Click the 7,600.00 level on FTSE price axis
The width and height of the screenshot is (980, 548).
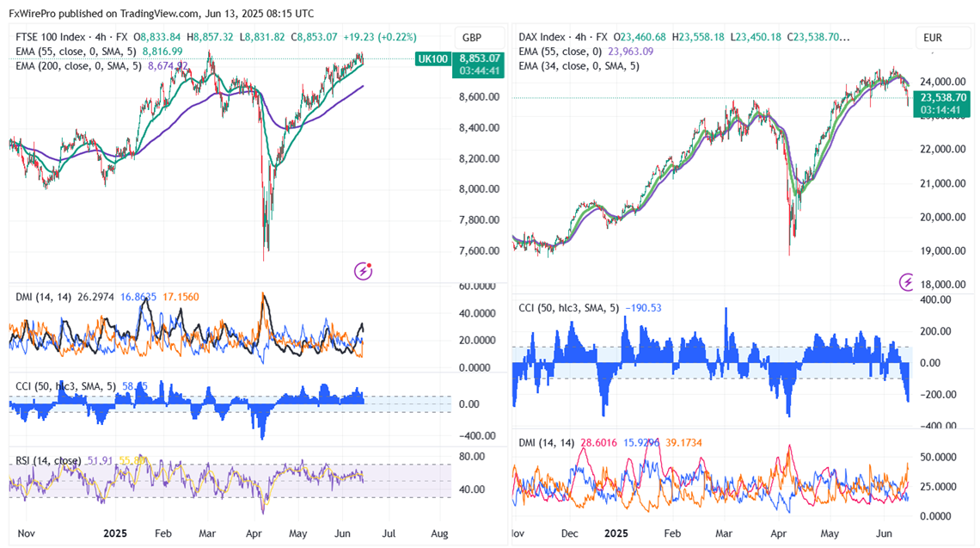point(480,250)
